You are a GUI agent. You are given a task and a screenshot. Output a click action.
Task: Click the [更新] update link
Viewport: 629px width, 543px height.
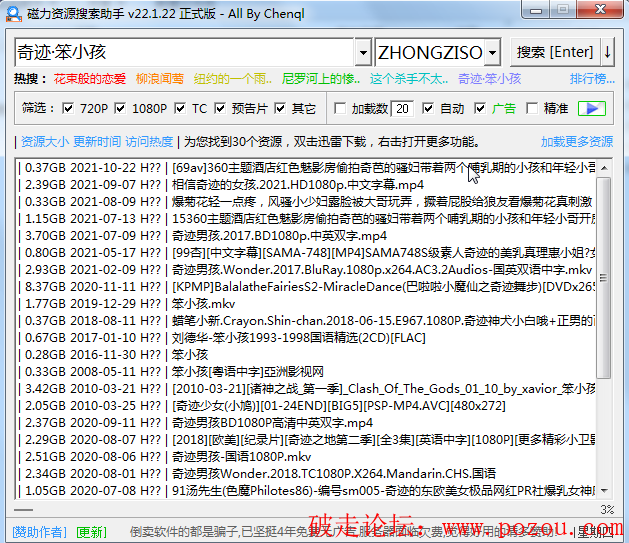pyautogui.click(x=91, y=532)
